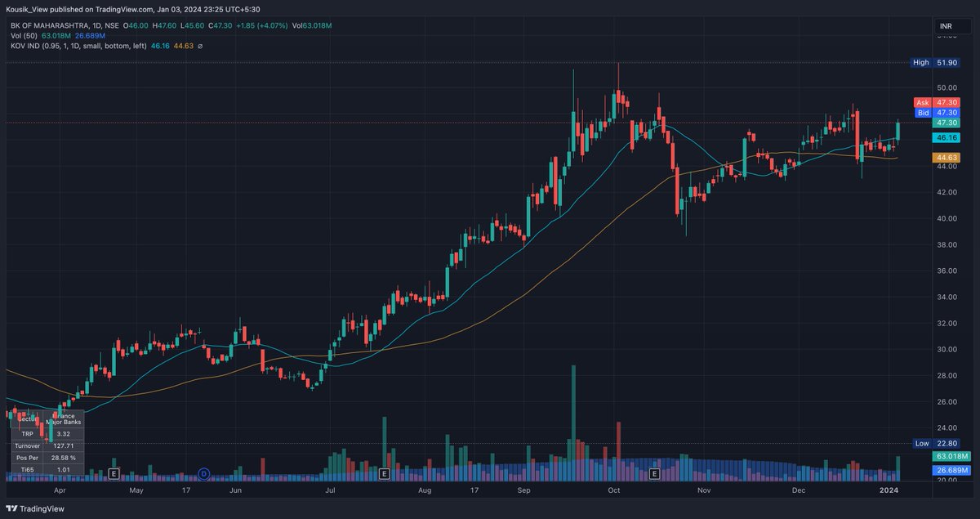Click the 30.00 price axis label

click(x=947, y=349)
